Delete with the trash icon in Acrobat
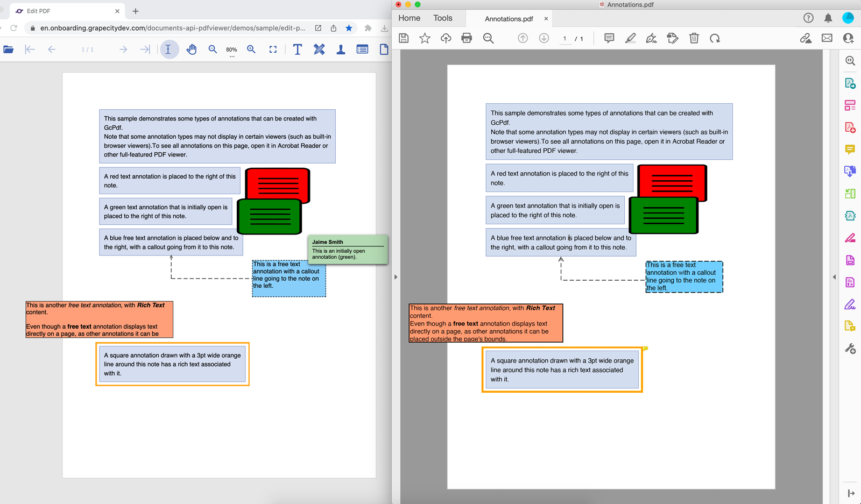Image resolution: width=861 pixels, height=504 pixels. 694,38
